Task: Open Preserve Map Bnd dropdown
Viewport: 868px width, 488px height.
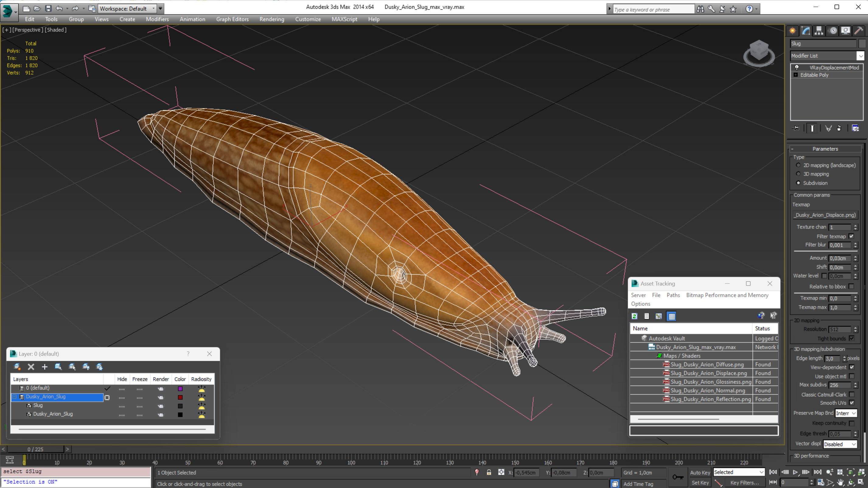Action: tap(846, 413)
